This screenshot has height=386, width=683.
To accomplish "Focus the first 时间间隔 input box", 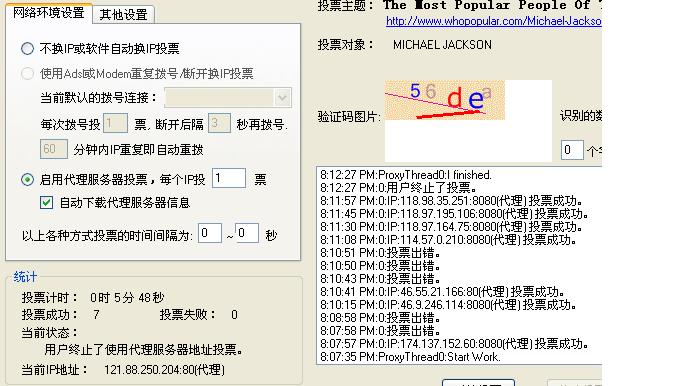I will 210,233.
